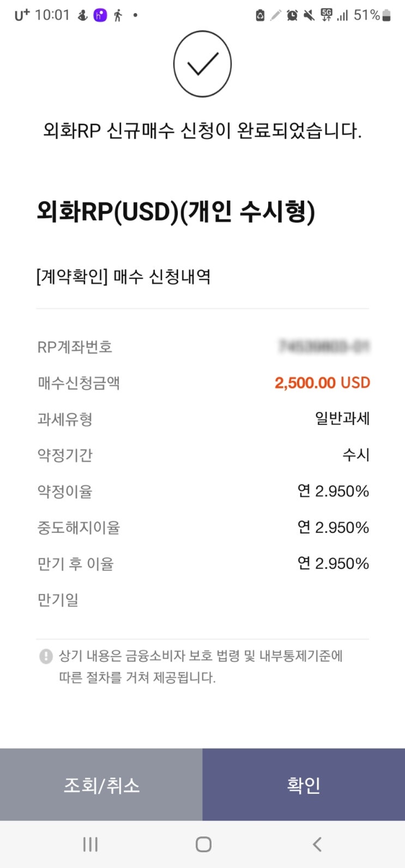
Task: Tap the 5G network status icon
Action: 327,15
